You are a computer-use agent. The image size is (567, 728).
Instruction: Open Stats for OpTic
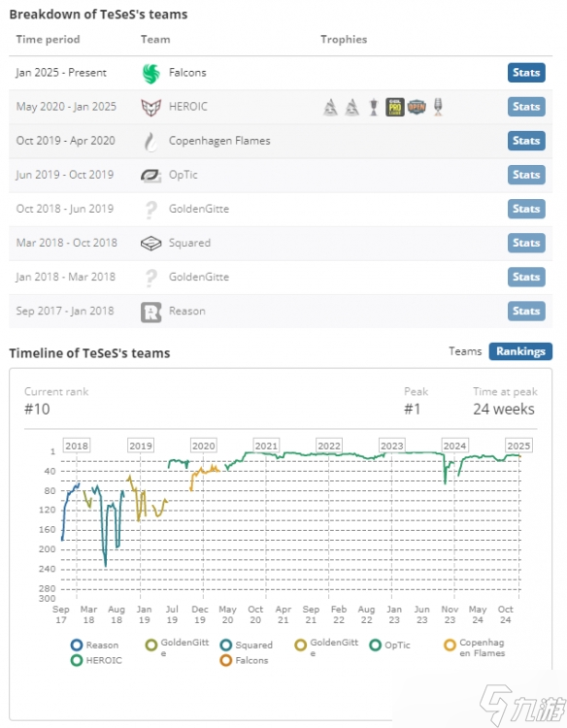point(526,175)
